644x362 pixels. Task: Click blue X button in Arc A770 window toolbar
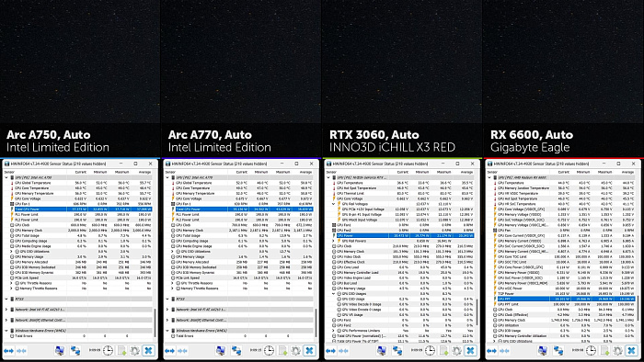coord(309,351)
